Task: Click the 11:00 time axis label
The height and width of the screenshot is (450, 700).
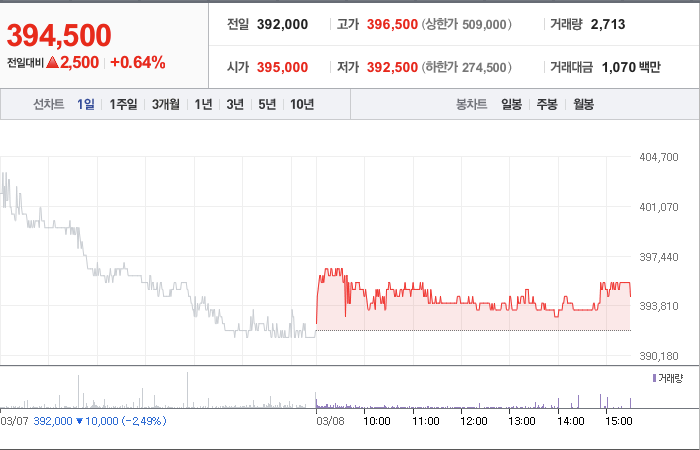Action: tap(426, 421)
